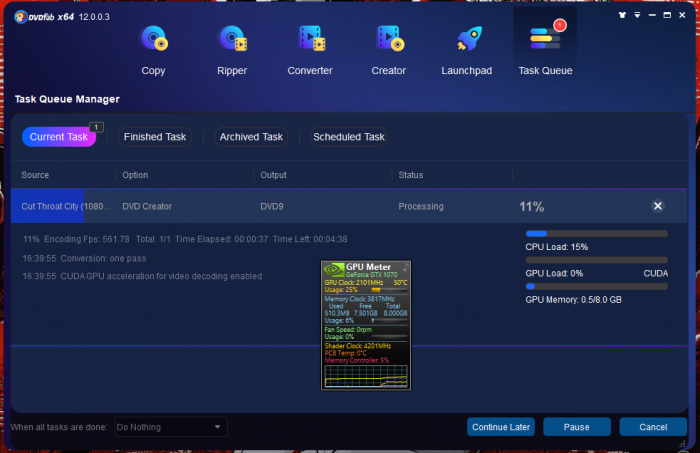
Task: Switch to the Converter module
Action: tap(310, 47)
